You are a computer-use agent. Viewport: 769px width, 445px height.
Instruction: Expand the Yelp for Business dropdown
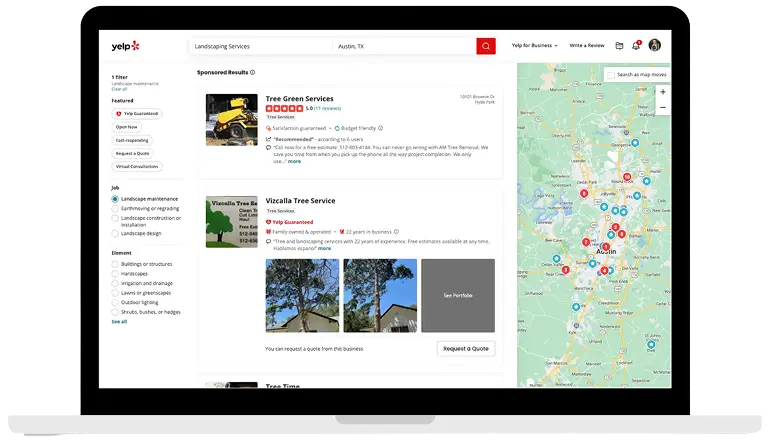point(535,46)
